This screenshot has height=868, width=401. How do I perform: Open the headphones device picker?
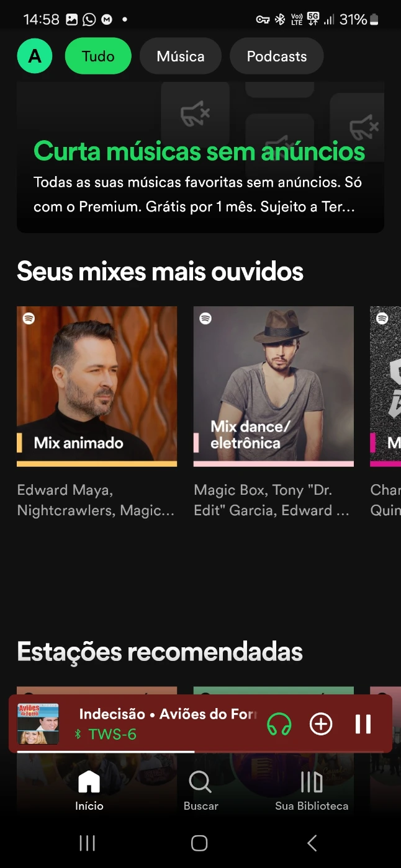pos(279,724)
